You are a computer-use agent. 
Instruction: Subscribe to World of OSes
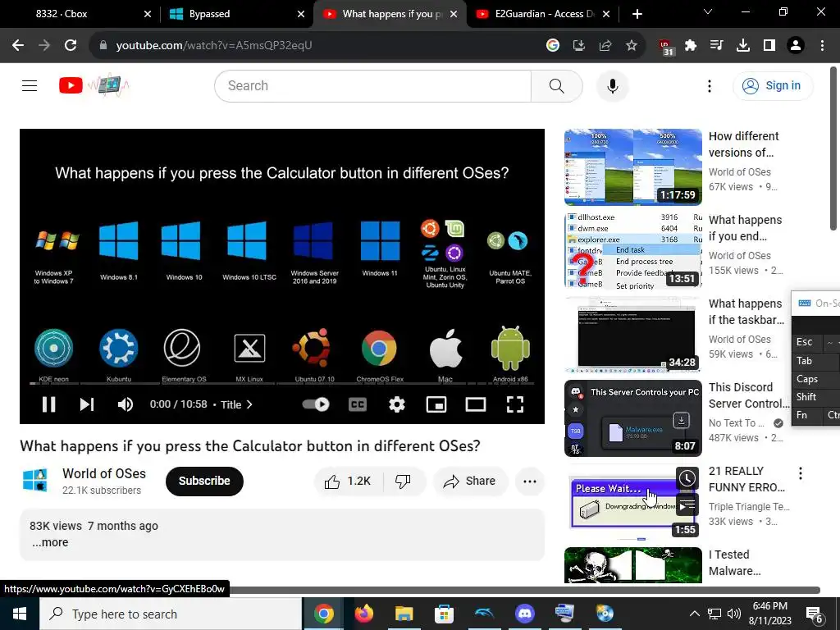[204, 481]
